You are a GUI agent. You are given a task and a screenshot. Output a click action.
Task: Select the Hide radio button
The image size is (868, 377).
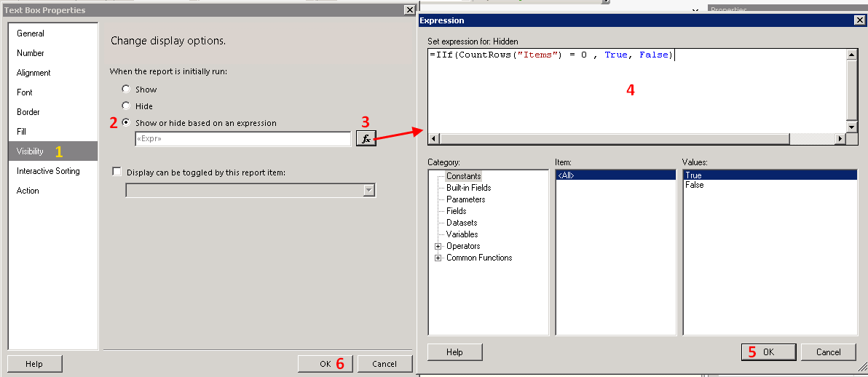[x=126, y=106]
